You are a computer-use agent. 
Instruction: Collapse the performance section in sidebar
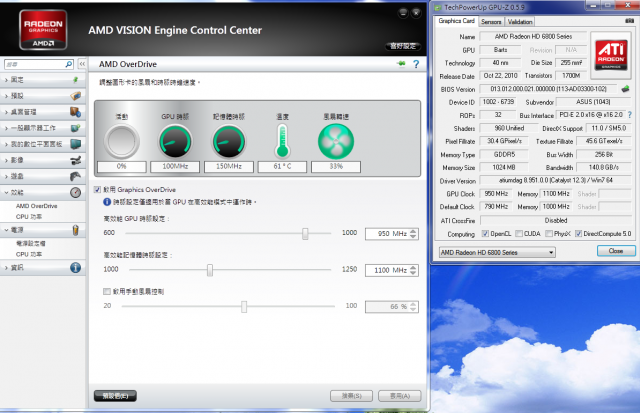(x=6, y=192)
